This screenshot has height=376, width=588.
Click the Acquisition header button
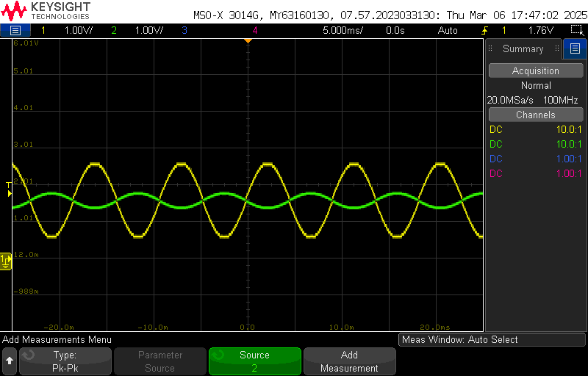[535, 70]
